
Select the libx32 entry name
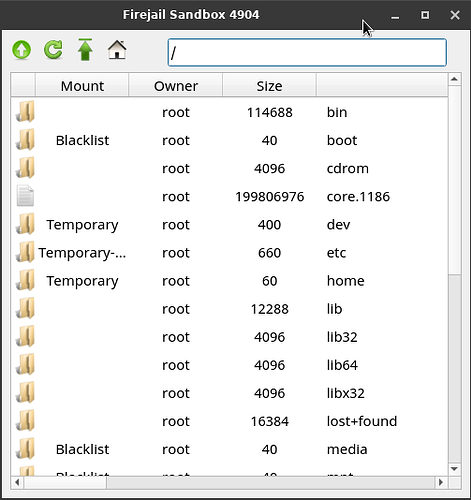[x=345, y=393]
